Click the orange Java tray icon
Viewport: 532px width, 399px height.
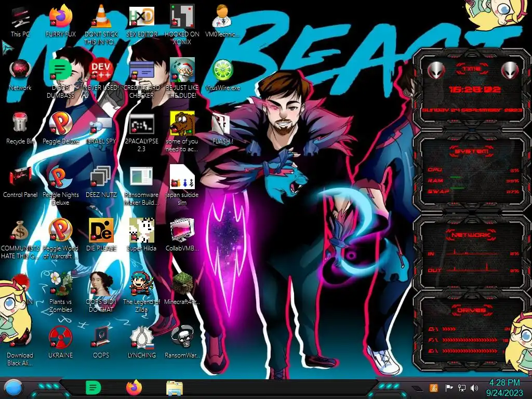click(433, 388)
